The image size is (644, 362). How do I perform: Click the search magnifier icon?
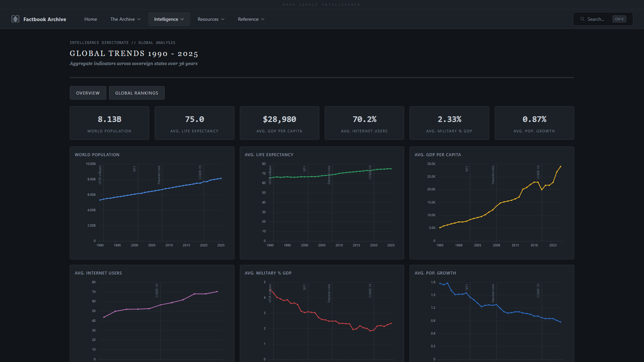[582, 19]
